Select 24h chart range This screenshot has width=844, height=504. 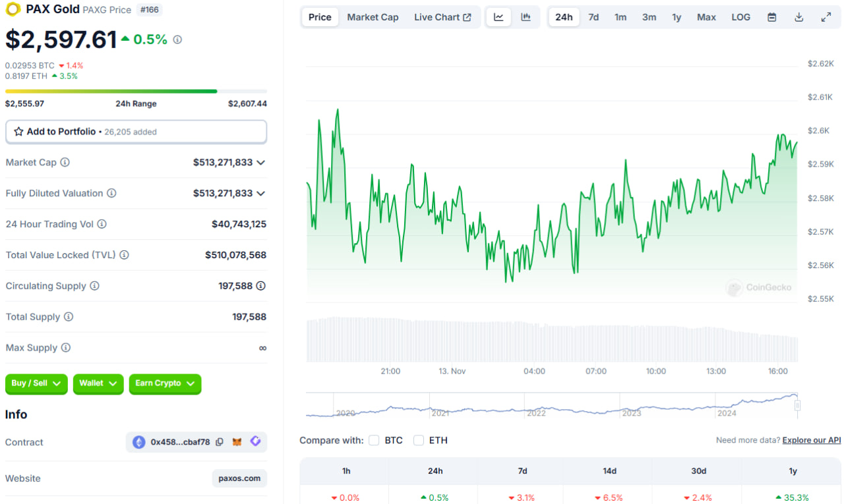(x=564, y=17)
